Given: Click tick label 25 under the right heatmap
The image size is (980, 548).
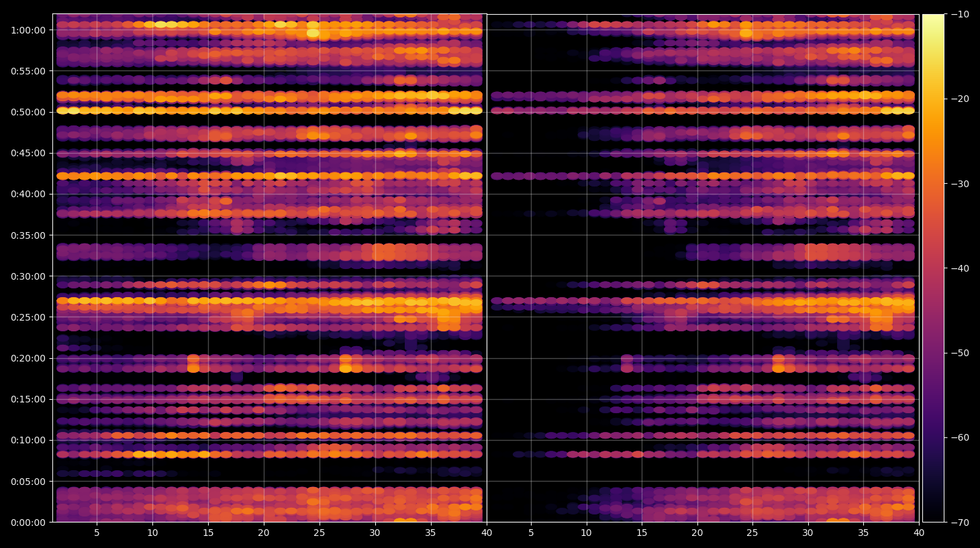Looking at the screenshot, I should click(752, 533).
